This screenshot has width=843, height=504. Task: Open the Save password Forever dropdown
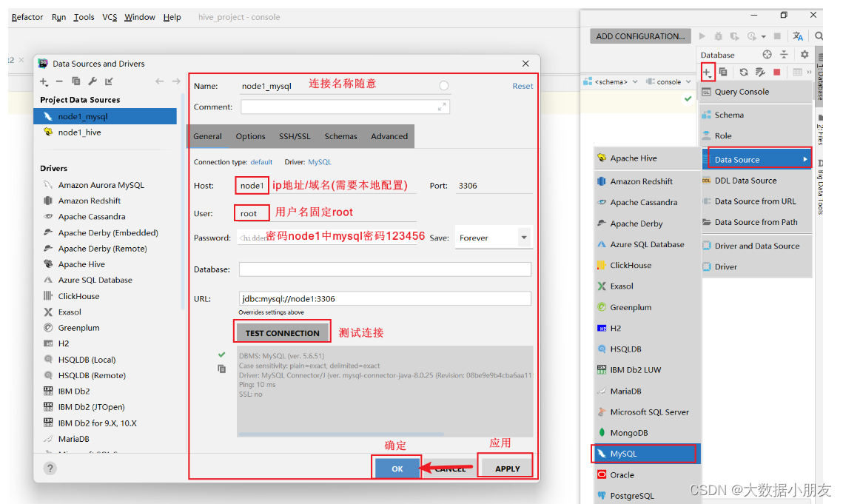494,238
